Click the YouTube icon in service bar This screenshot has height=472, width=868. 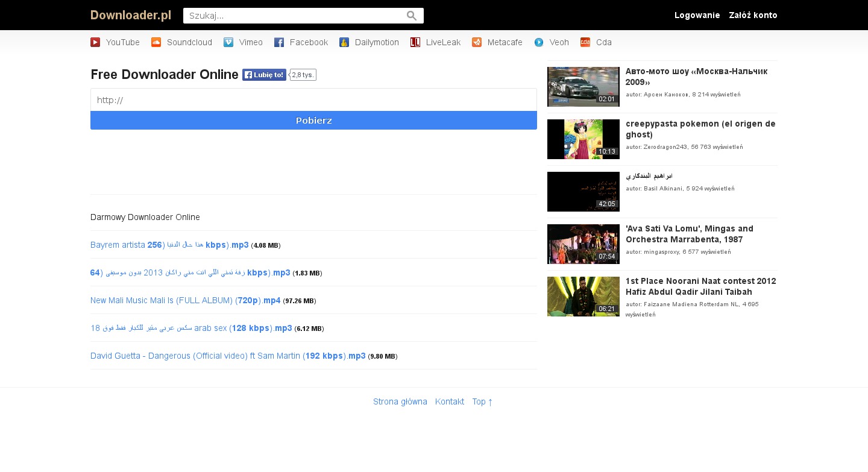[95, 42]
